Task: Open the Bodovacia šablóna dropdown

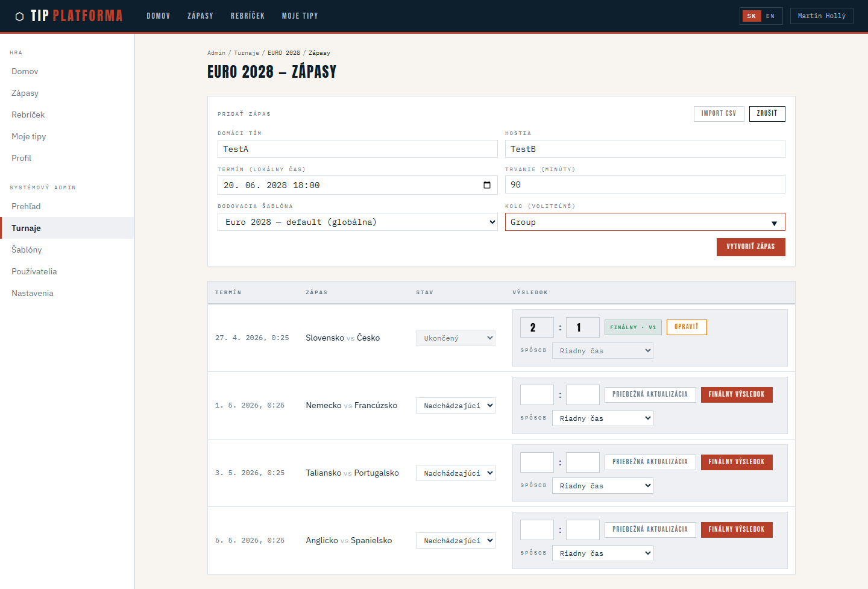Action: pos(357,222)
